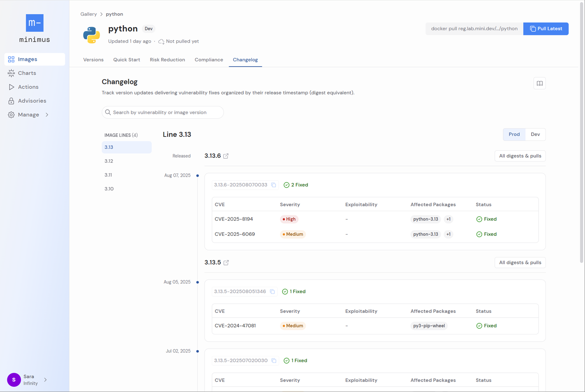Expand Sara Infinity account menu chevron
This screenshot has height=392, width=585.
click(x=45, y=380)
